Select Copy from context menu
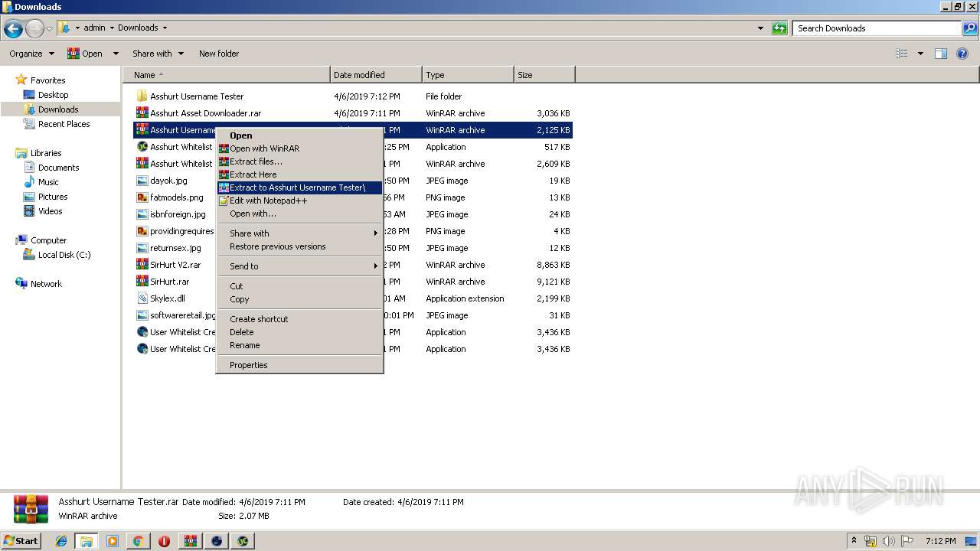Image resolution: width=980 pixels, height=551 pixels. pos(299,299)
